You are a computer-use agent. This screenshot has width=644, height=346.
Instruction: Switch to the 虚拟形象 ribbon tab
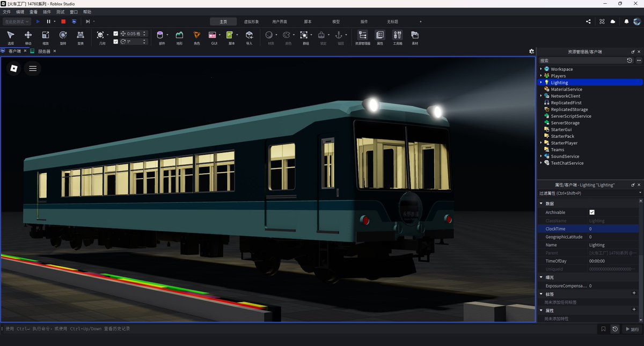pos(251,21)
